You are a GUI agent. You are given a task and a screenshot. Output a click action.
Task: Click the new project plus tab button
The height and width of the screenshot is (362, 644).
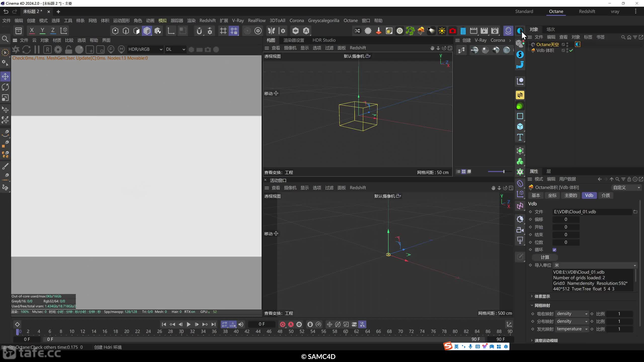[x=58, y=12]
